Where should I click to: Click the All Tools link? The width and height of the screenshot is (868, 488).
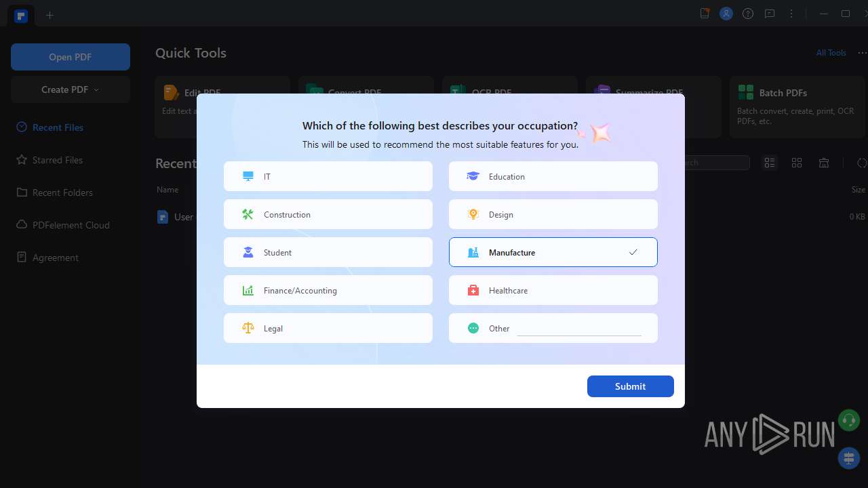tap(831, 53)
